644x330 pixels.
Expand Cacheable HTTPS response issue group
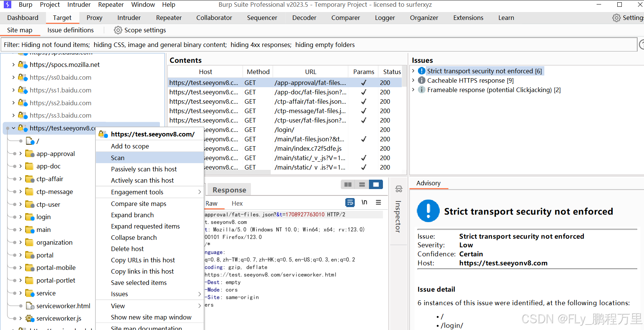pos(413,80)
